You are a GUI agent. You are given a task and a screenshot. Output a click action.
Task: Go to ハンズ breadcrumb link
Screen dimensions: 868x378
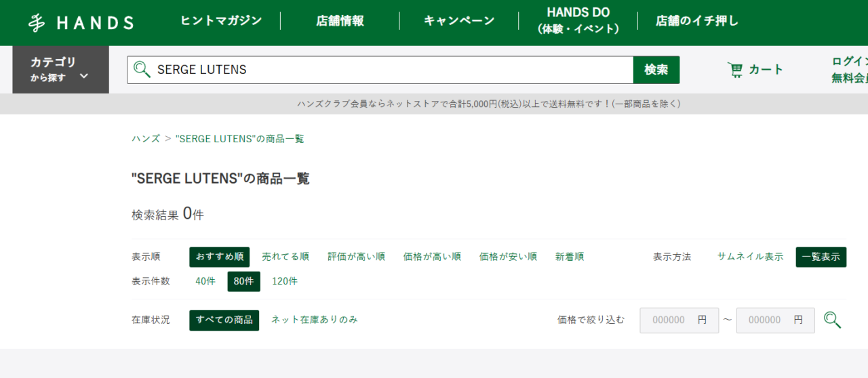tap(146, 139)
